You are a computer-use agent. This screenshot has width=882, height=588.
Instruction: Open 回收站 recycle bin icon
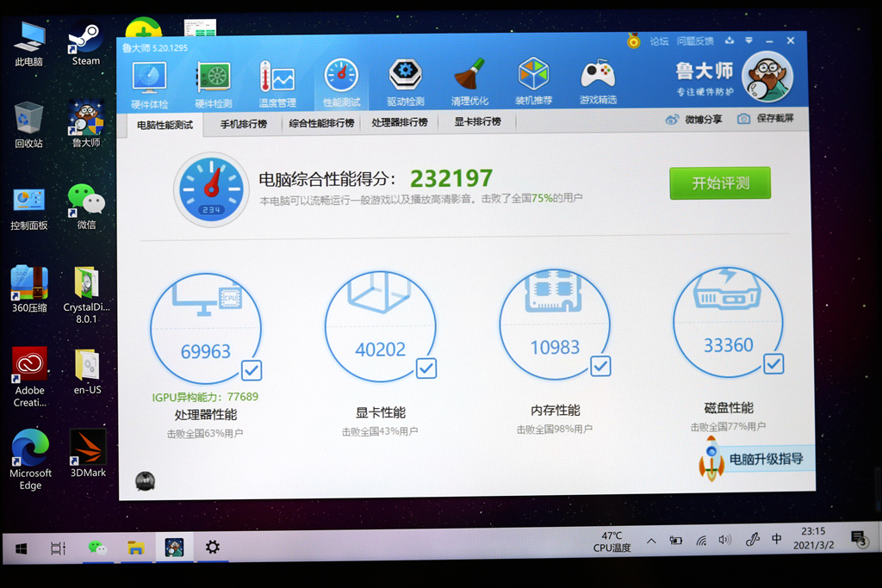[28, 125]
